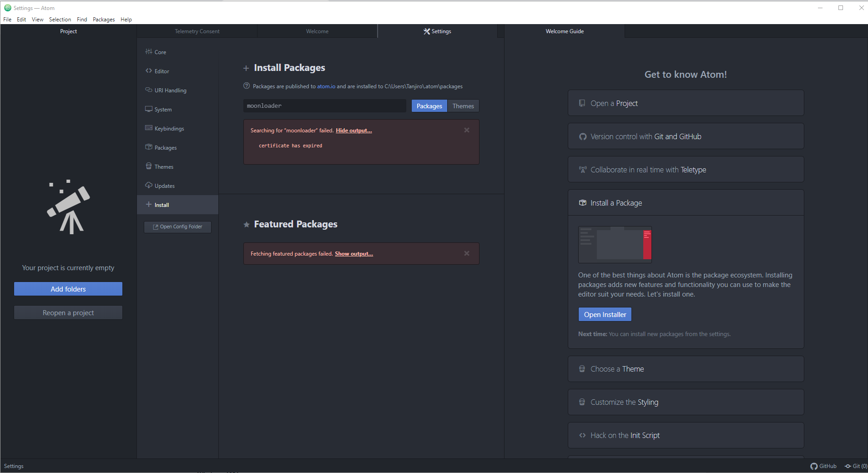The width and height of the screenshot is (868, 473).
Task: Click the Teletype radio tower icon
Action: (583, 170)
